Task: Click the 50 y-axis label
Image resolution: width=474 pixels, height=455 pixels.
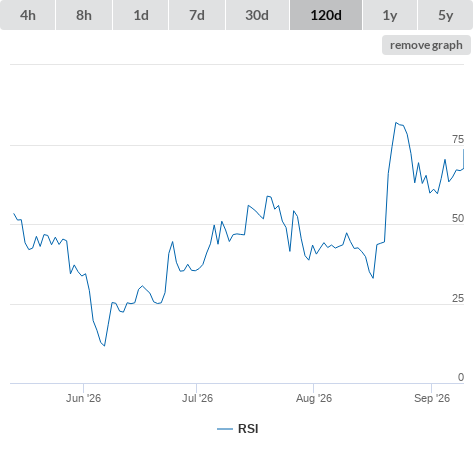Action: coord(458,218)
